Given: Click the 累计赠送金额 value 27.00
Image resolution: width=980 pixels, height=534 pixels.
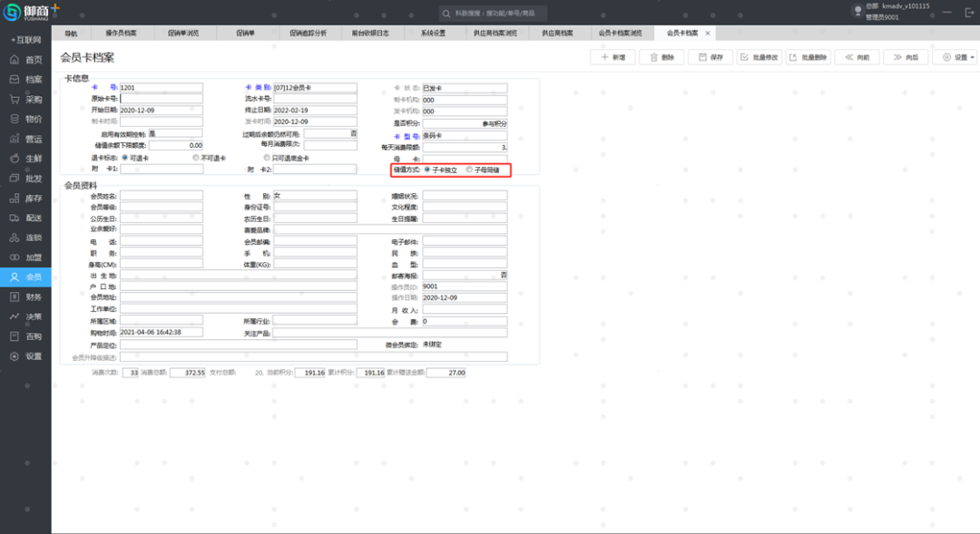Looking at the screenshot, I should pyautogui.click(x=446, y=373).
